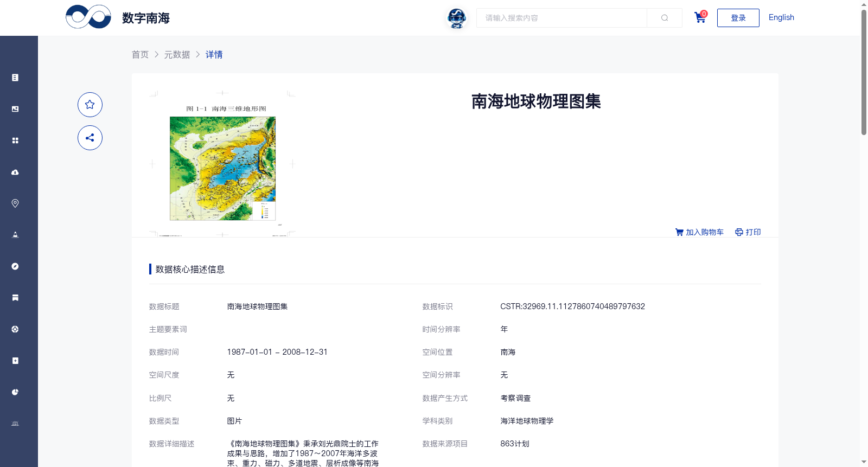
Task: Click the 数据标识 field label
Action: (438, 306)
